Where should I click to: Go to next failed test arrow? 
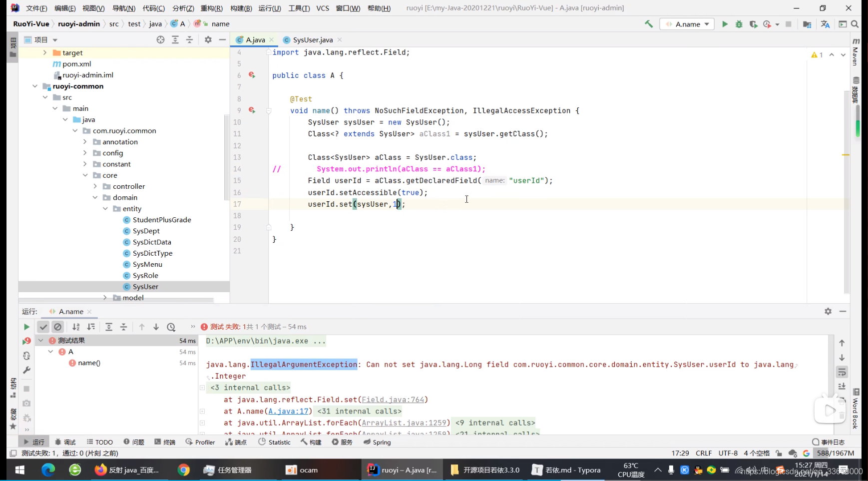click(x=156, y=327)
